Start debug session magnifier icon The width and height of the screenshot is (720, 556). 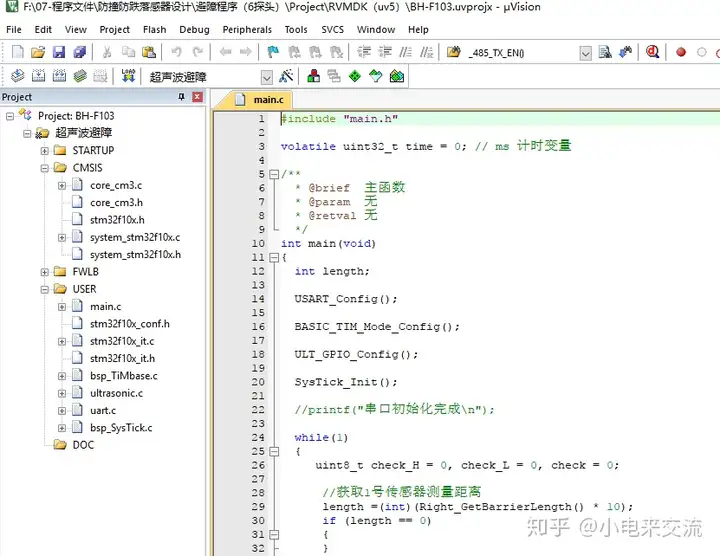coord(652,52)
